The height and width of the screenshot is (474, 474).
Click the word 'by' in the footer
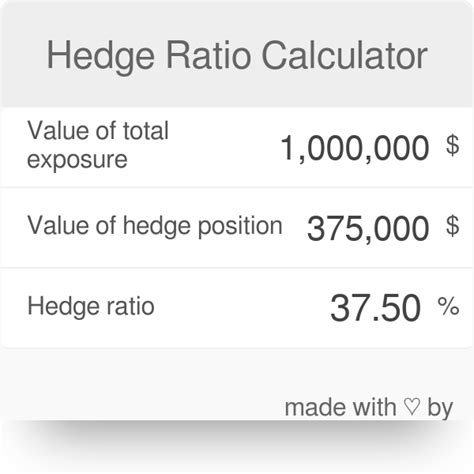pyautogui.click(x=440, y=408)
